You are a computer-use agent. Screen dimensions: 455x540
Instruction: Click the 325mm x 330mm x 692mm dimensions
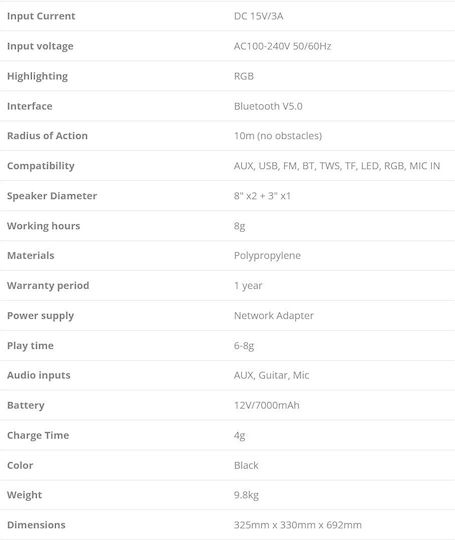(298, 525)
